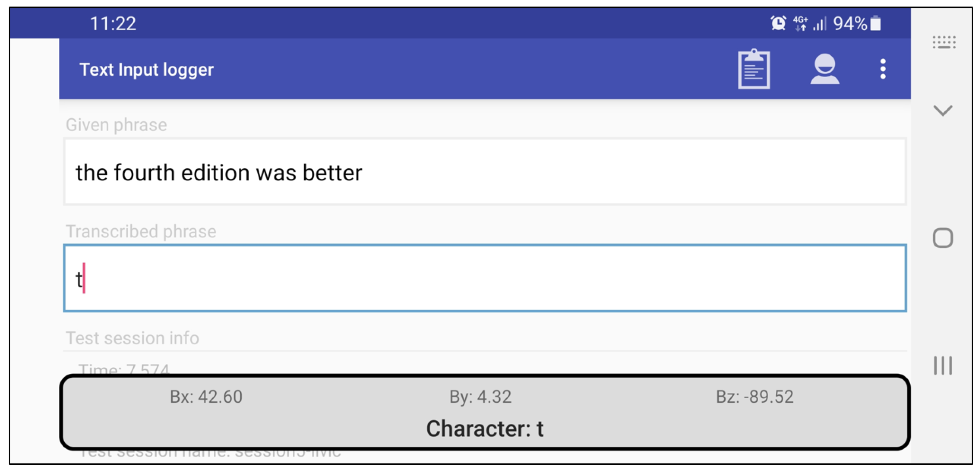980x474 pixels.
Task: Tap the Bx: 42.60 reading
Action: 206,397
